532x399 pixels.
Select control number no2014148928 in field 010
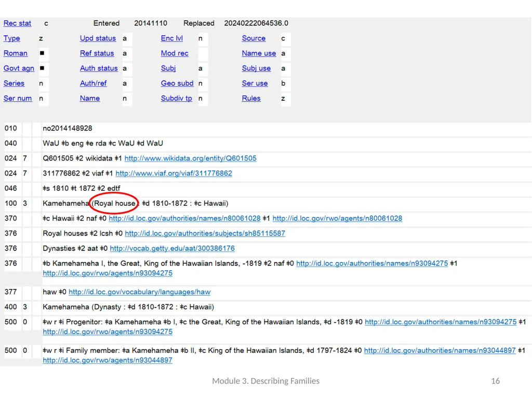[x=68, y=128]
